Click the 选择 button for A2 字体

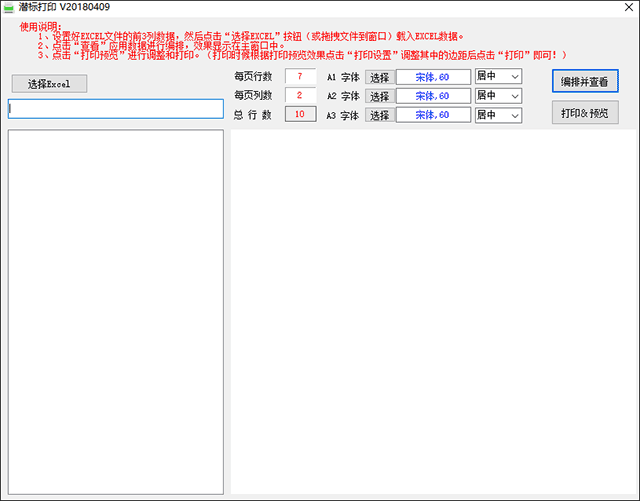380,96
